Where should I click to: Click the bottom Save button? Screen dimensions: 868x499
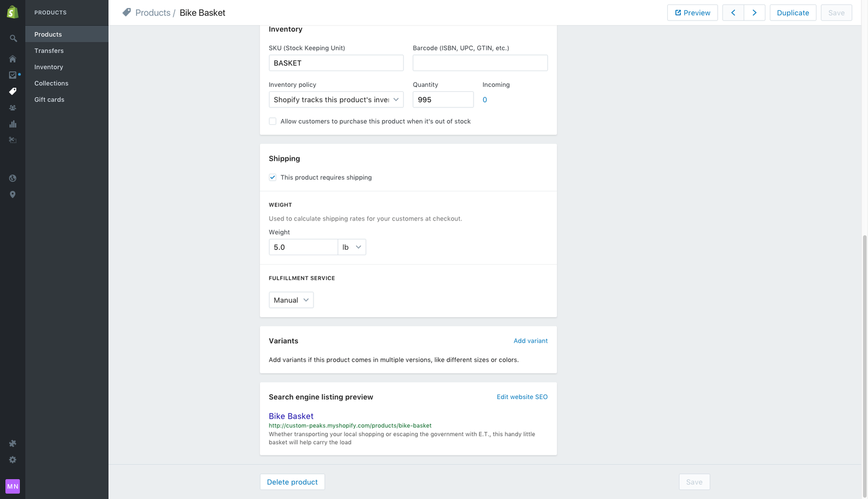[694, 482]
